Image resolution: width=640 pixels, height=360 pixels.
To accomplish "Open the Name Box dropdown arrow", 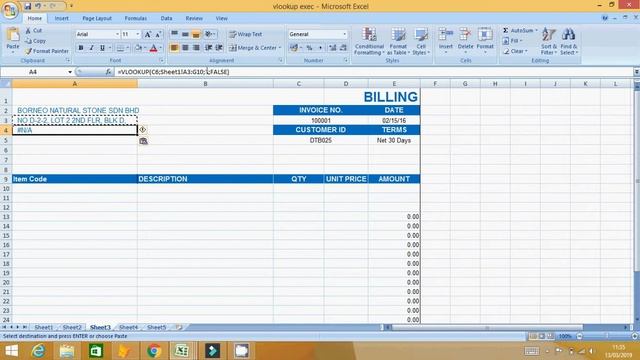I will [70, 72].
